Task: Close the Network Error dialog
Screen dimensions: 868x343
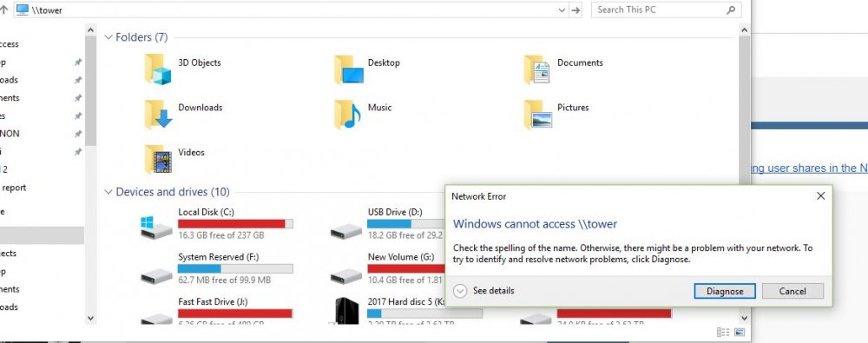Action: (820, 196)
